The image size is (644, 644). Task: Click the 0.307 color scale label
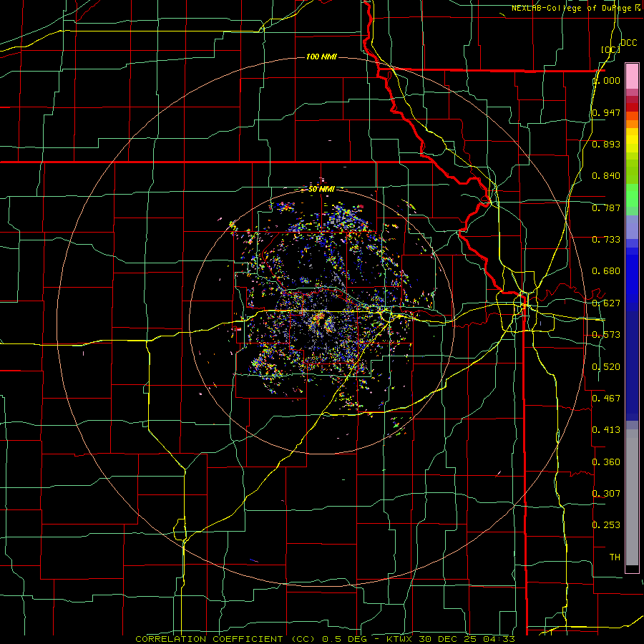pyautogui.click(x=606, y=493)
